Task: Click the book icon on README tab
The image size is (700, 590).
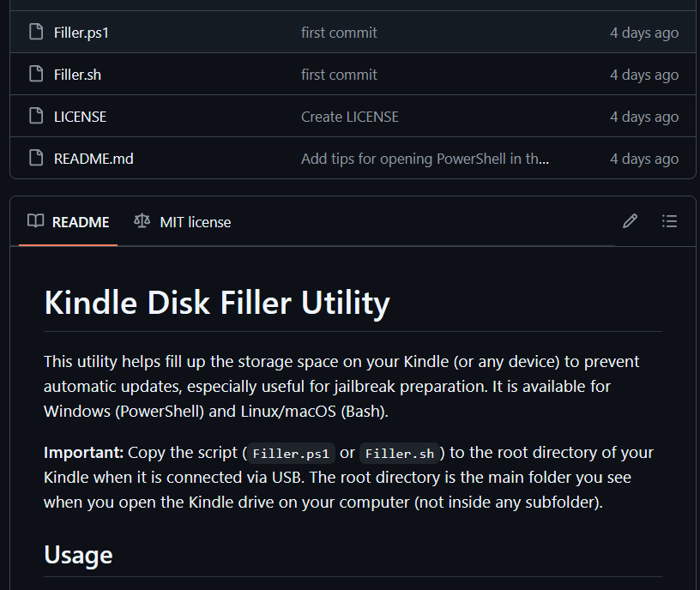Action: pyautogui.click(x=35, y=221)
